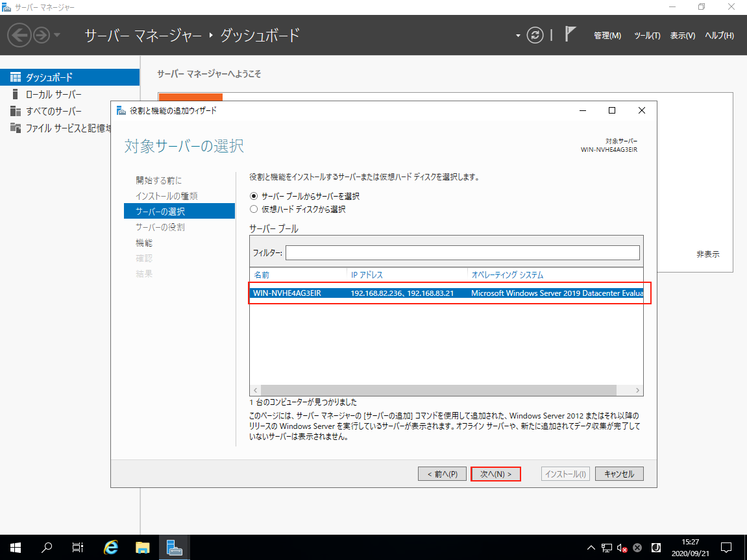Minimize the wizard dialog
Screen dimensions: 747x560
[583, 110]
